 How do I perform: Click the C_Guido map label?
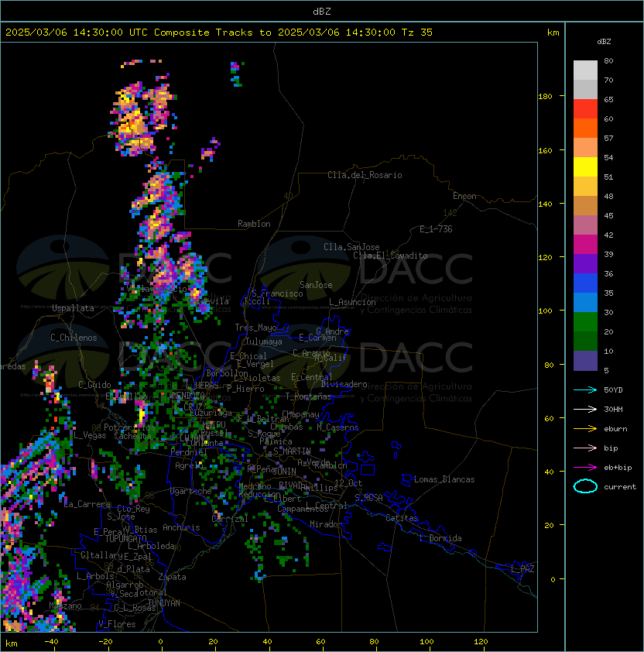coord(94,385)
